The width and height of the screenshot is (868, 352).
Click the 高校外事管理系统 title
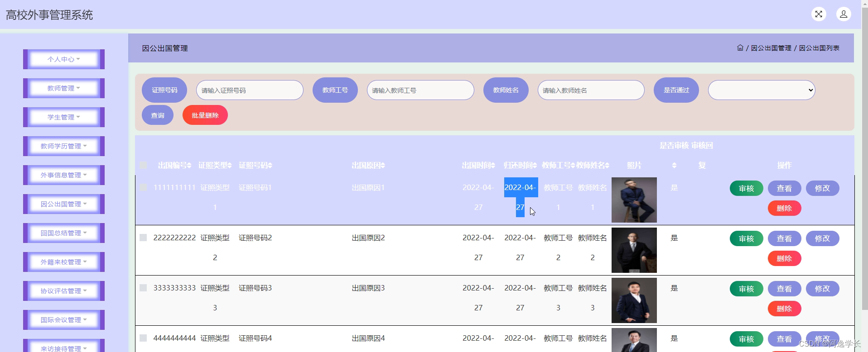[49, 15]
